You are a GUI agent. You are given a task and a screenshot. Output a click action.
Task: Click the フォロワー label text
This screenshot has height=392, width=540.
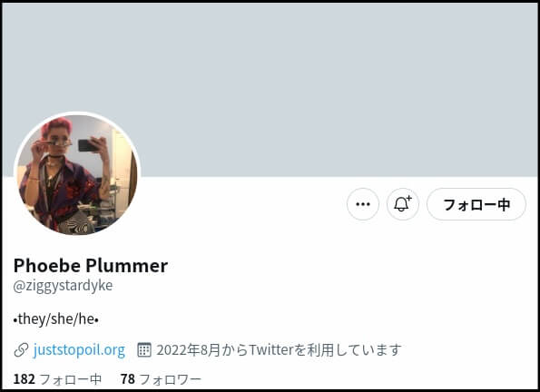pyautogui.click(x=170, y=379)
